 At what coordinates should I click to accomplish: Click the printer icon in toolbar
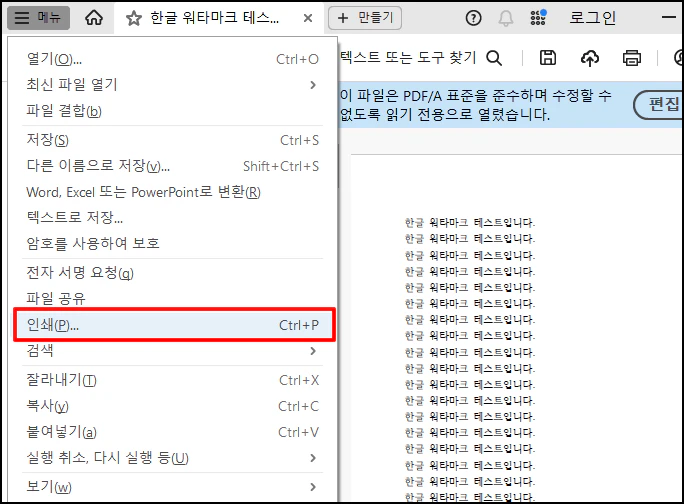pos(632,58)
